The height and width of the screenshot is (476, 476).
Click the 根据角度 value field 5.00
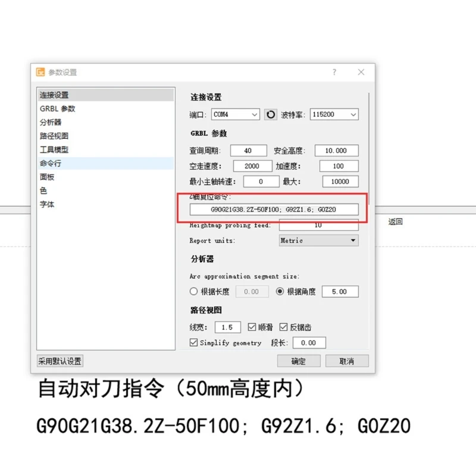[340, 292]
